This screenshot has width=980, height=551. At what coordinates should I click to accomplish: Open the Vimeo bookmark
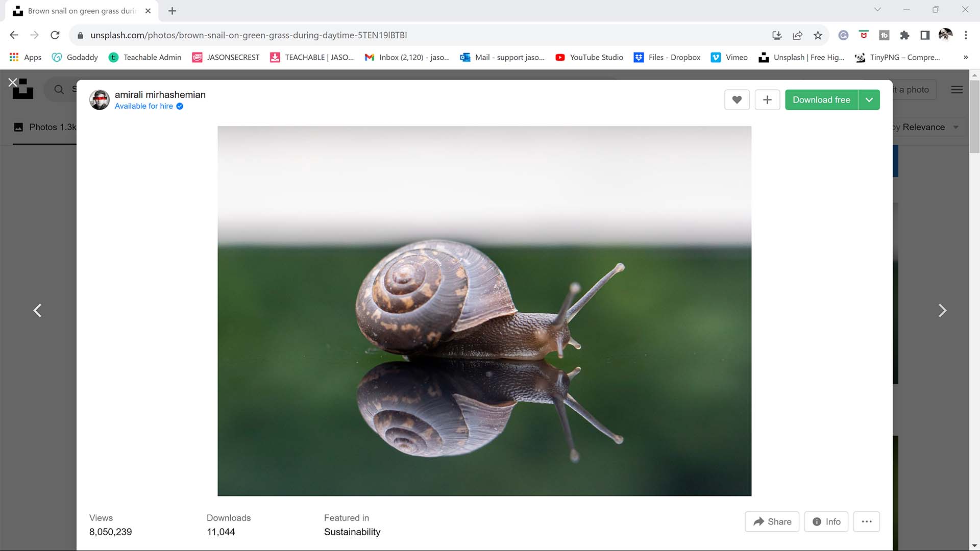[729, 57]
